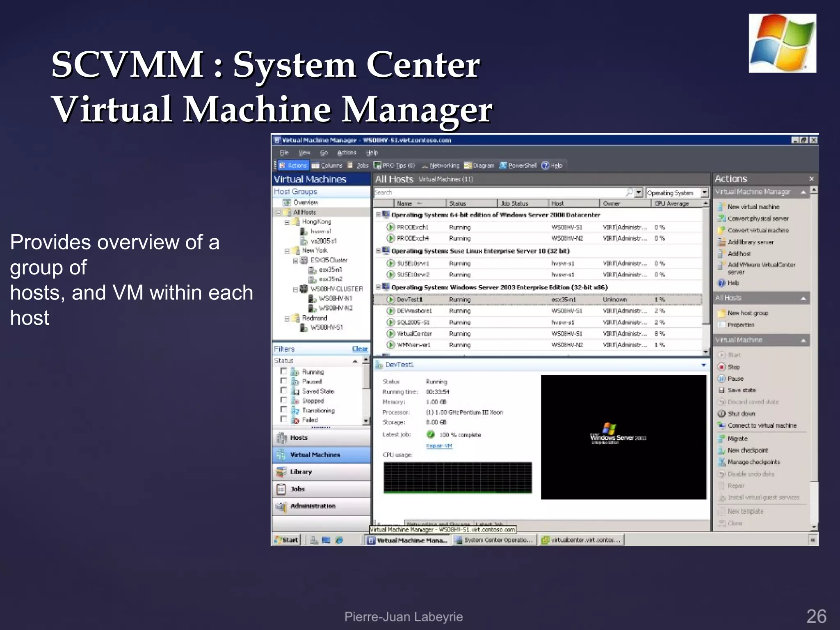Check the Running status filter
Image resolution: width=840 pixels, height=630 pixels.
coord(283,371)
